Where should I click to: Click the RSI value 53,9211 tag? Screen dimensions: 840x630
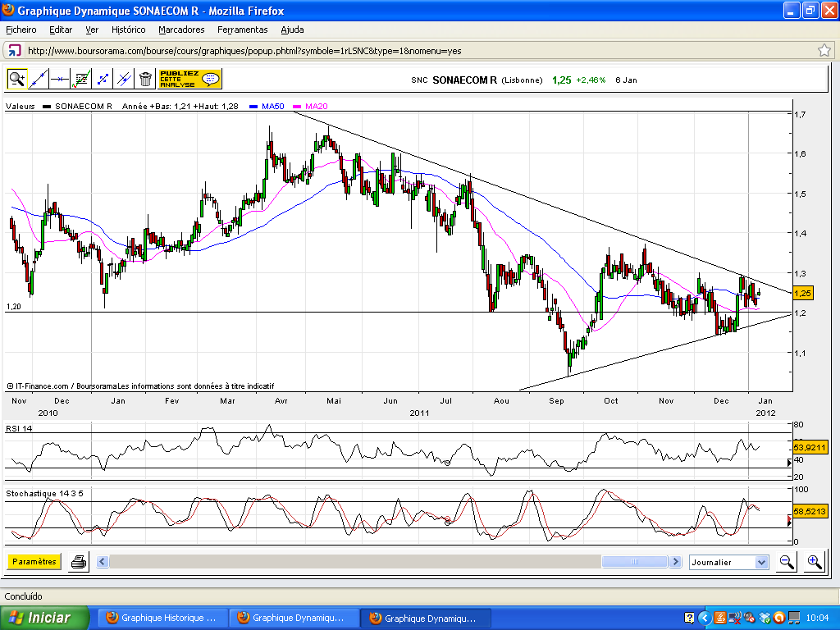[810, 447]
